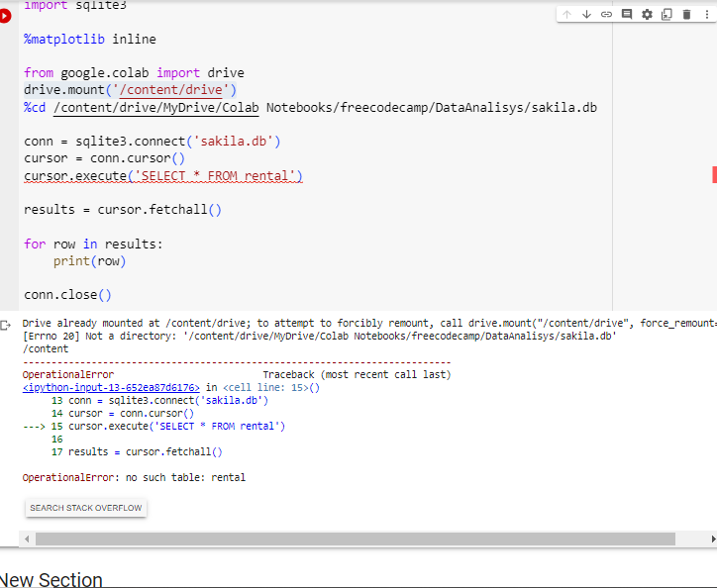This screenshot has height=588, width=717.
Task: Click the output horizontal scrollbar thumb
Action: pyautogui.click(x=356, y=539)
